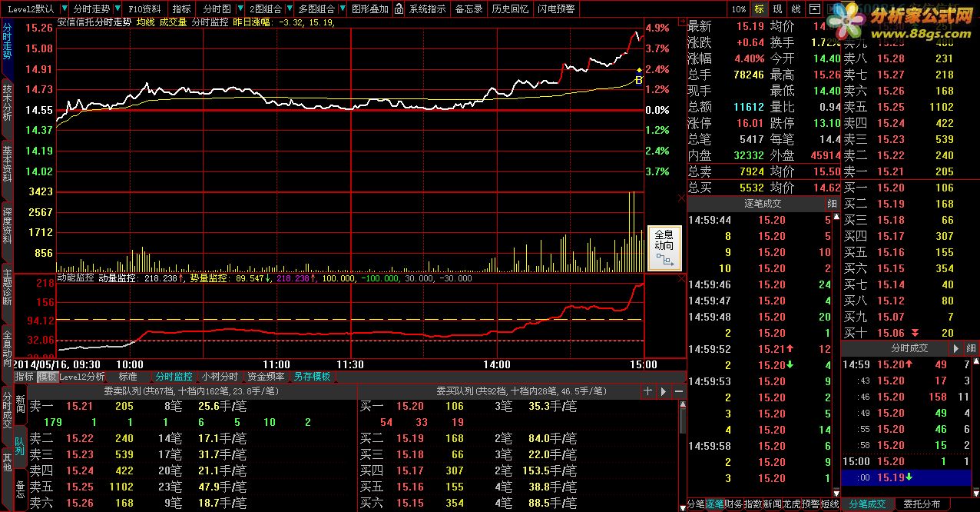Switch to 深度资料 vertical side tab

pyautogui.click(x=7, y=226)
